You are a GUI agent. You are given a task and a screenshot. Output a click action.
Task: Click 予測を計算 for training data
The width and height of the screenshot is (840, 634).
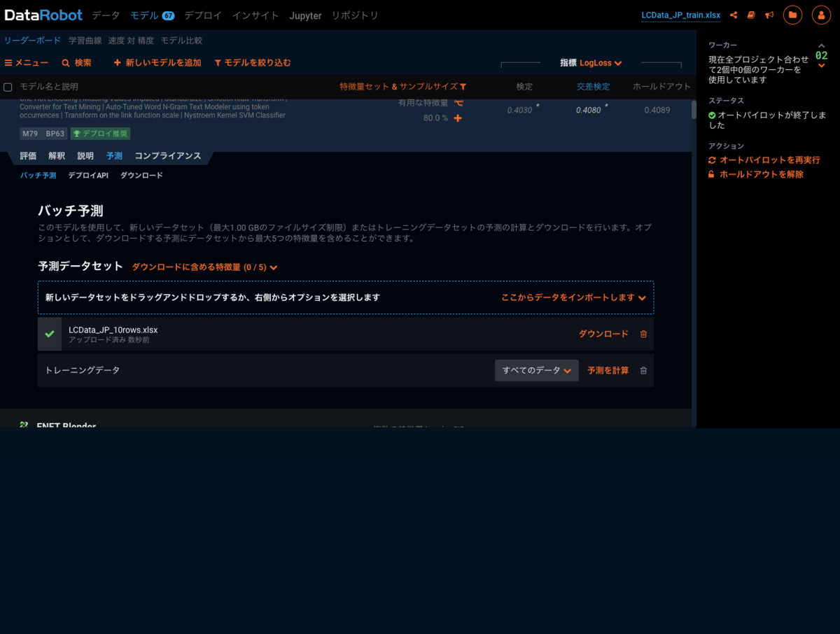point(608,371)
